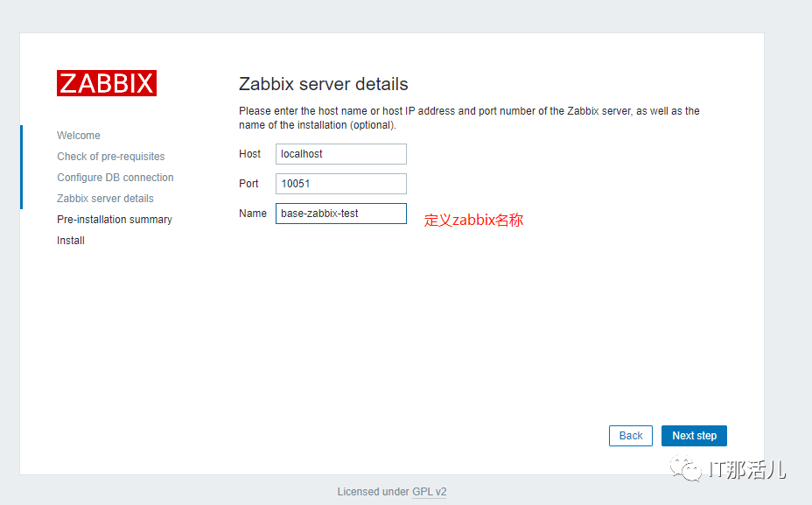Click the 'Please enter the host name' description
The image size is (812, 505).
(x=469, y=118)
